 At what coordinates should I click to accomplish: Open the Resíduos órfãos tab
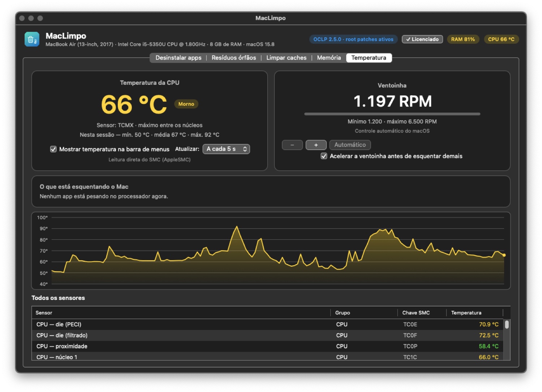234,58
